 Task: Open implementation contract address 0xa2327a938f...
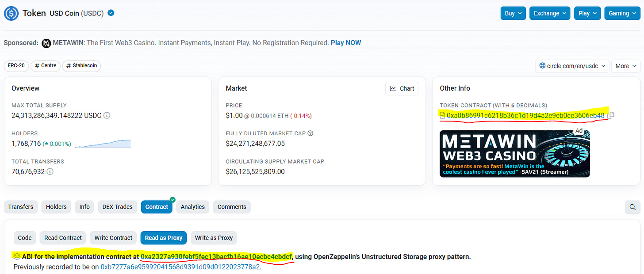pos(216,257)
